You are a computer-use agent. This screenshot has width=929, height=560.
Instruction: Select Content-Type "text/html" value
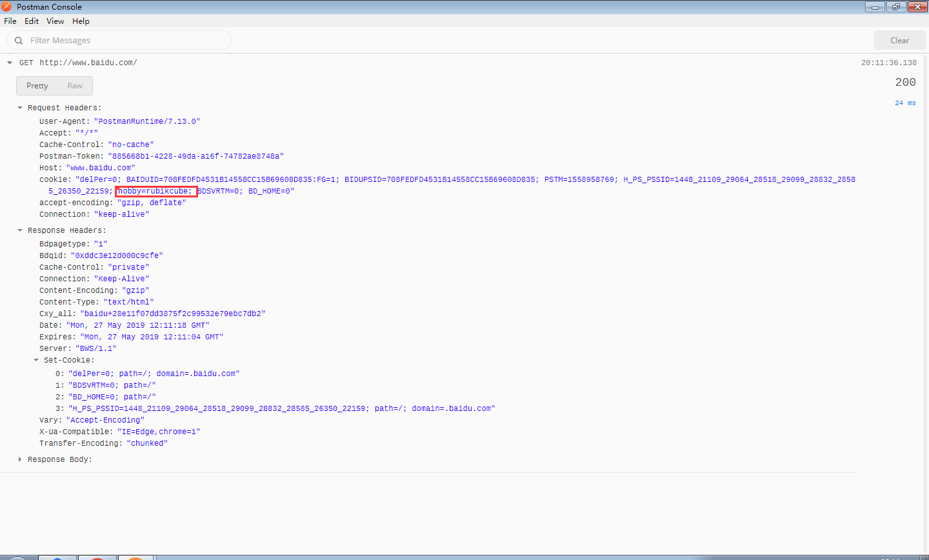click(x=128, y=302)
